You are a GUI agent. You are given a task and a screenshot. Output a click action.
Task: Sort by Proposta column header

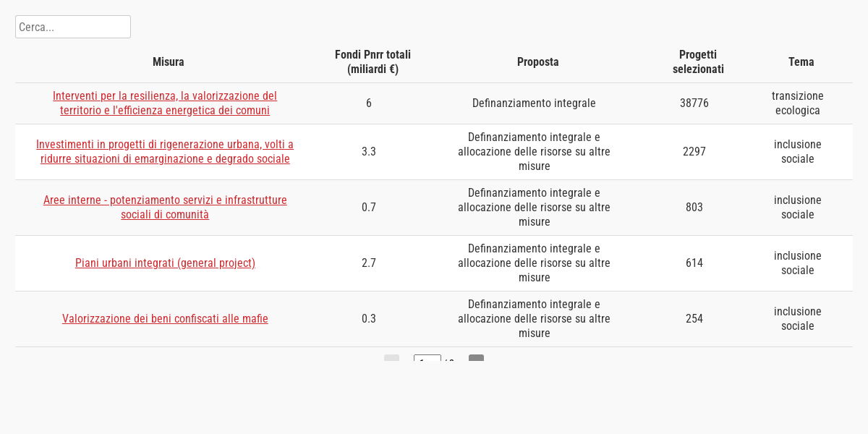click(537, 62)
